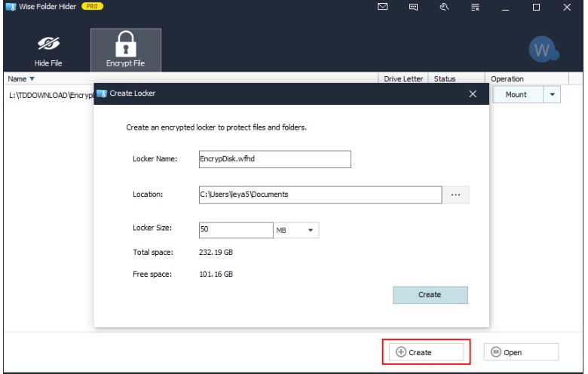Screen dimensions: 588x374
Task: Open the menu list icon in title bar
Action: point(475,7)
